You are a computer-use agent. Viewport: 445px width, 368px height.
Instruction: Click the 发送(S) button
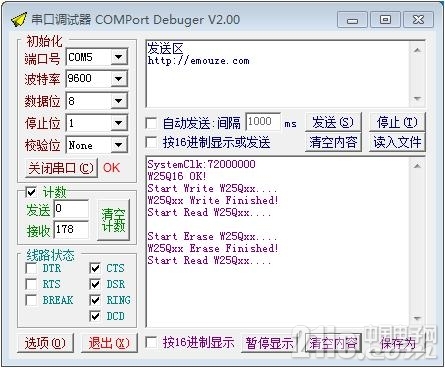click(x=333, y=123)
